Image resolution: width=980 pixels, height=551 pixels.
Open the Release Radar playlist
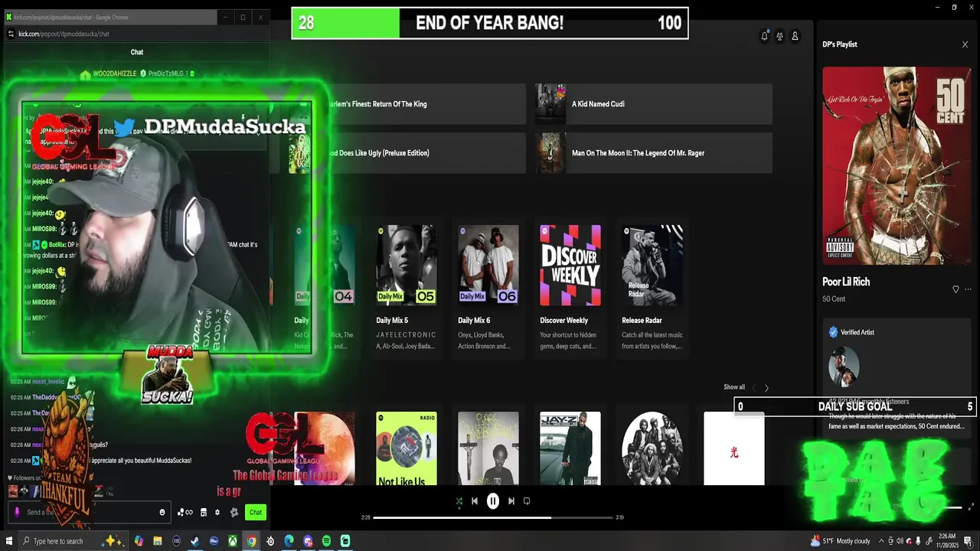(x=652, y=287)
